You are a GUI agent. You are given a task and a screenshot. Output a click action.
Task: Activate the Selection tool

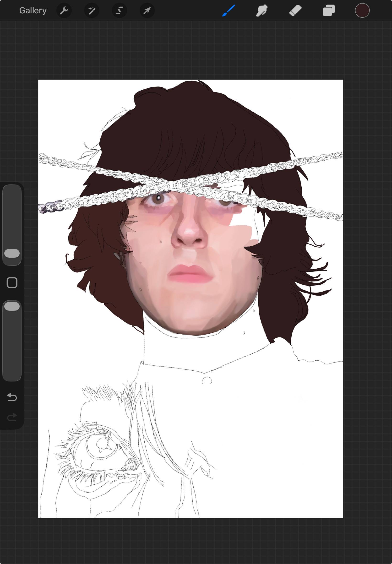[x=120, y=11]
